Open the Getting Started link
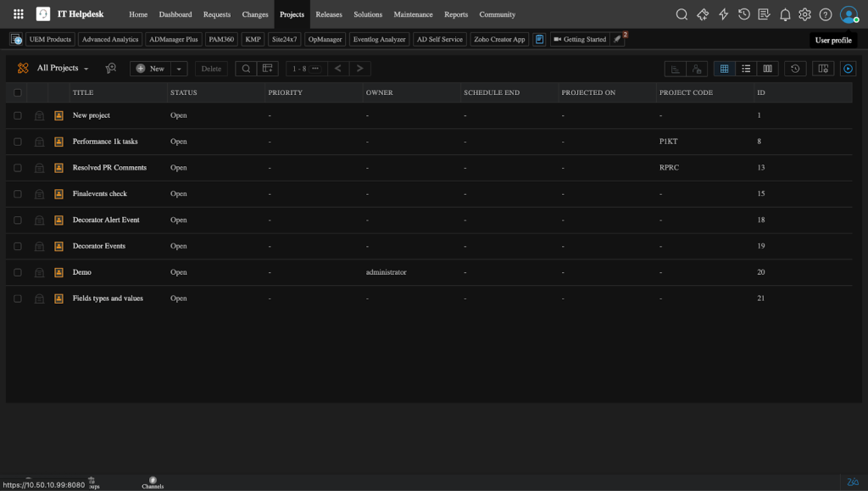This screenshot has height=491, width=868. click(580, 39)
